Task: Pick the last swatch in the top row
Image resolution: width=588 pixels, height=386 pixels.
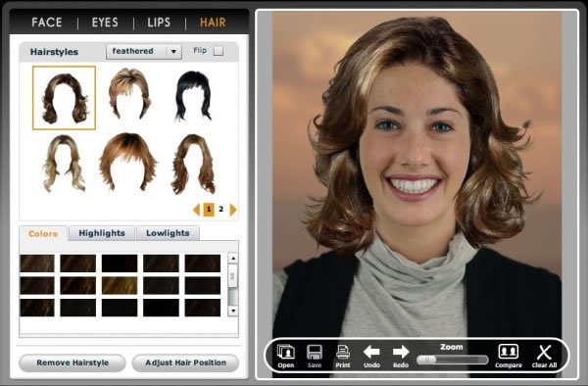Action: coord(203,264)
